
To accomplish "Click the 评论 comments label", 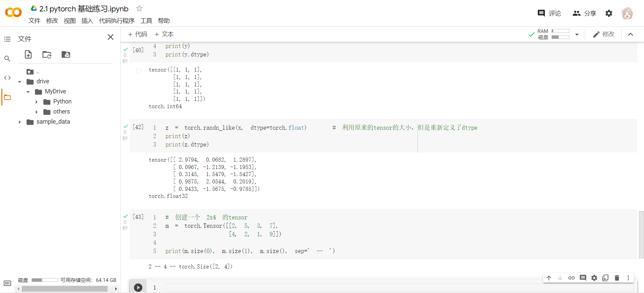I will (555, 13).
